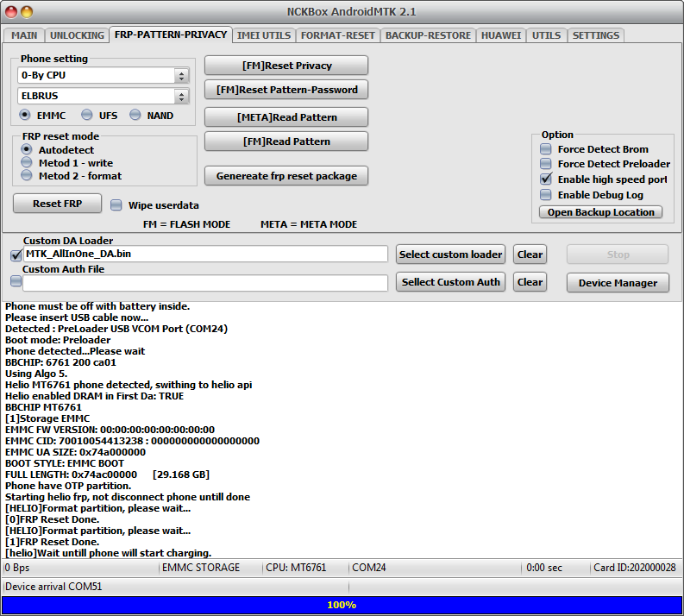Click the Custom Auth File input field
684x616 pixels.
coord(205,283)
